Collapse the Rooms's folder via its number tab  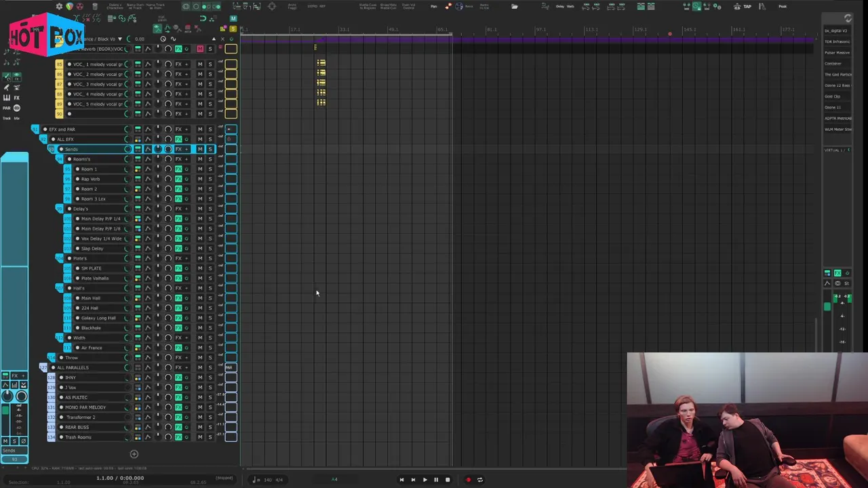point(60,159)
